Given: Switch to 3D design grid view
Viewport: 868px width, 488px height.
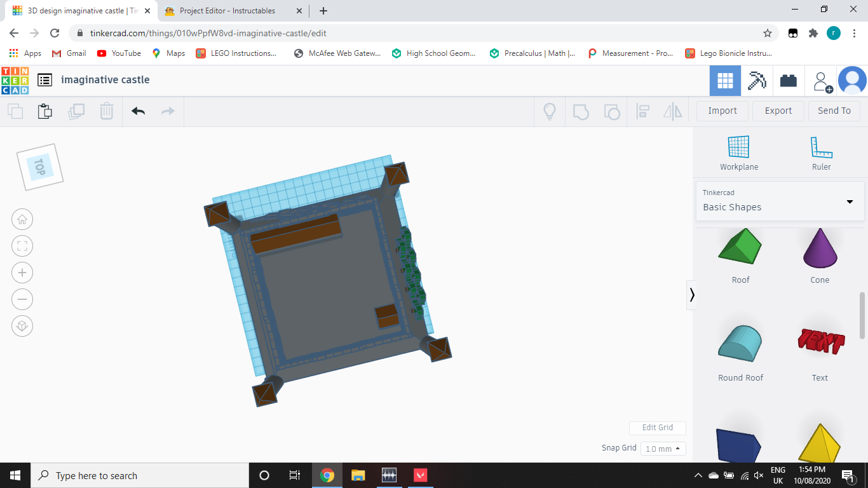Looking at the screenshot, I should point(725,81).
